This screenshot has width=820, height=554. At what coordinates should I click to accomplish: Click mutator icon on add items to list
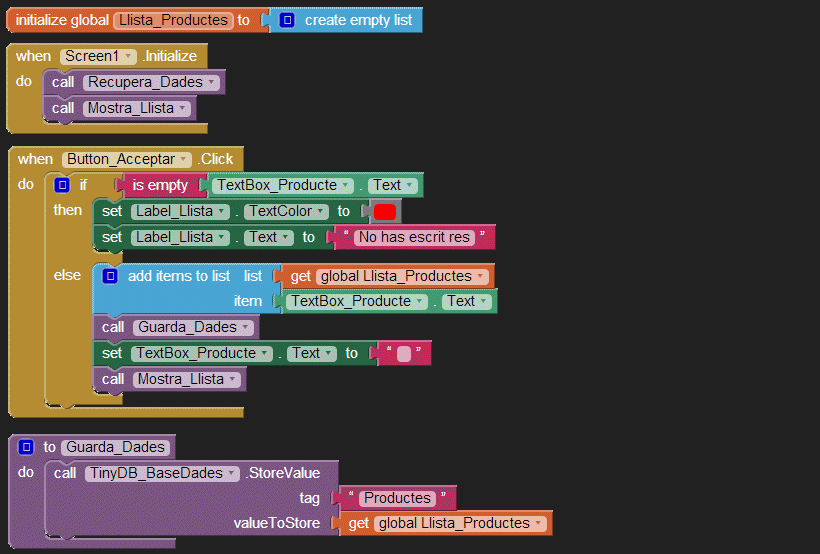point(110,276)
